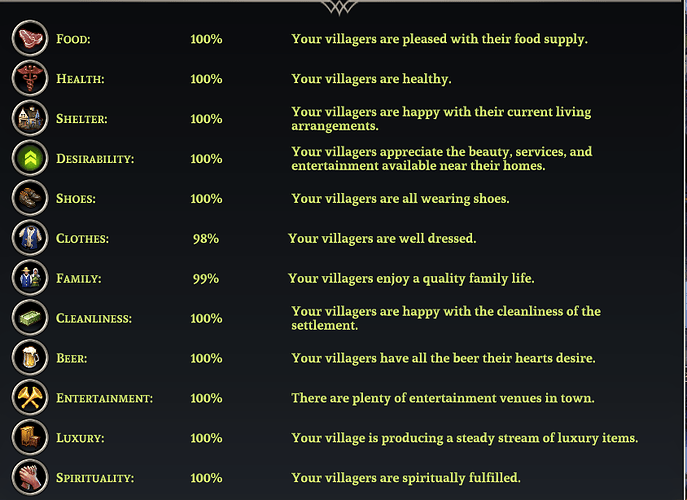Select the Health caduceus icon
This screenshot has width=687, height=500.
coord(28,79)
